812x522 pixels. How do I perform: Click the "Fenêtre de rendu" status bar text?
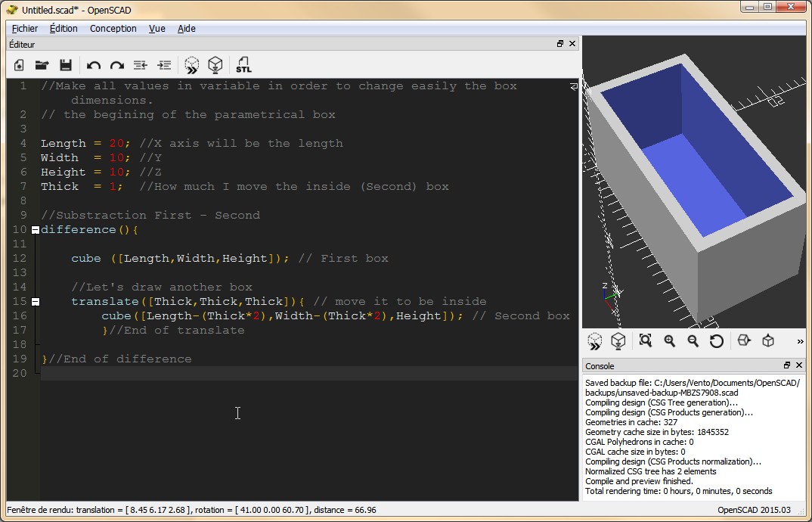click(x=191, y=510)
